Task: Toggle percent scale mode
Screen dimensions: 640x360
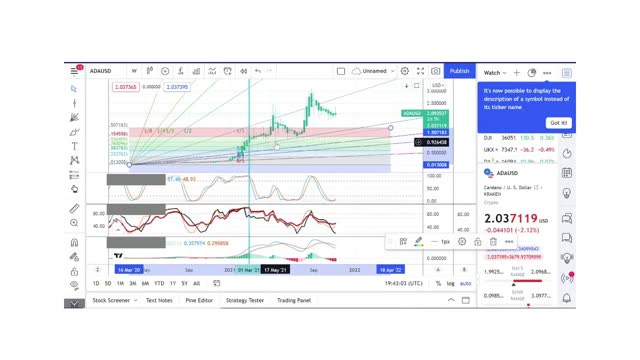Action: coord(438,283)
